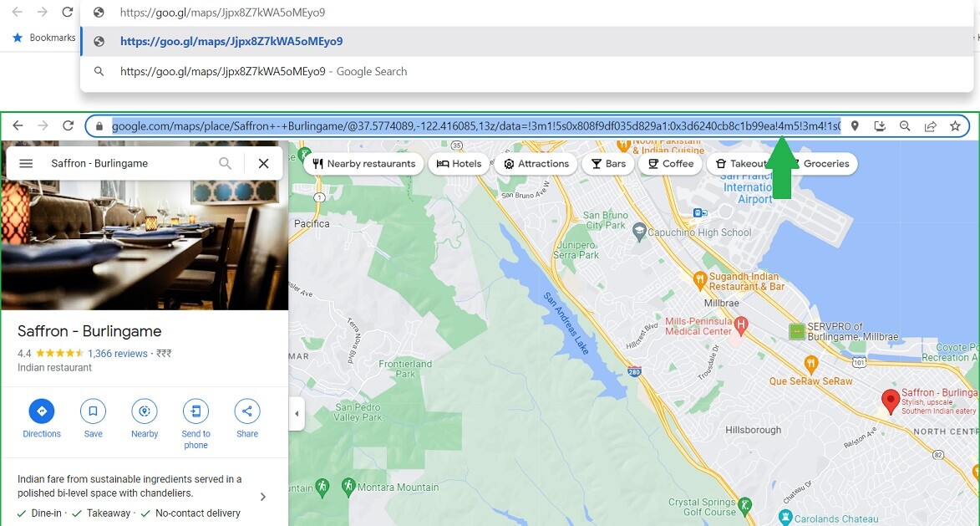Click the back arrow in the top browser bar
This screenshot has height=526, width=980.
point(17,12)
